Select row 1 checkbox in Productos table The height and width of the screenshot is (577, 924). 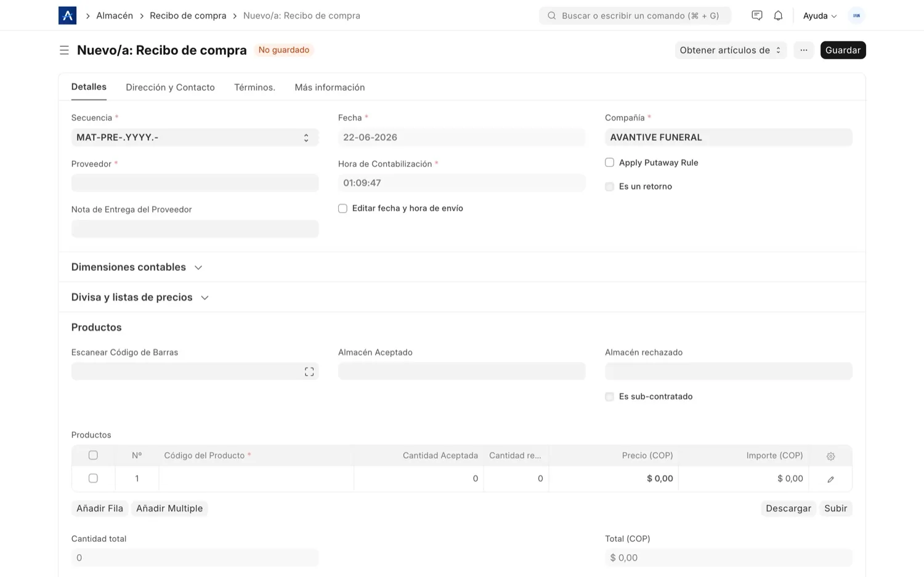[x=93, y=478]
